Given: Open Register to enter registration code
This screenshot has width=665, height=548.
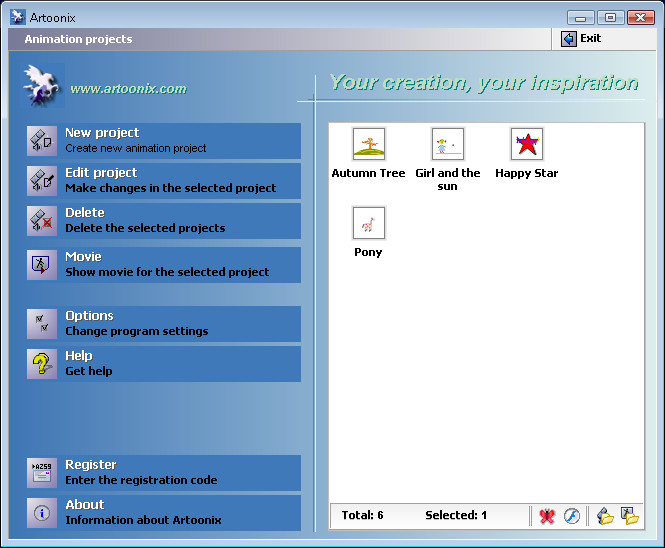Looking at the screenshot, I should pos(164,473).
